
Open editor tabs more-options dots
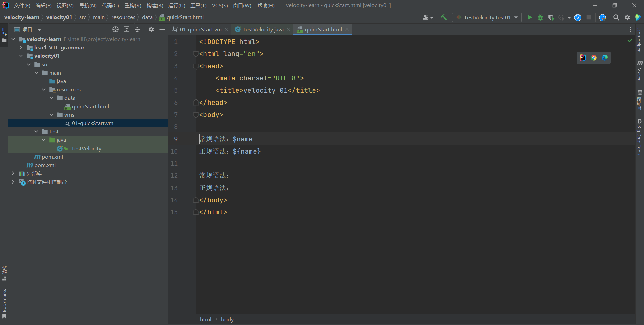[x=630, y=30]
